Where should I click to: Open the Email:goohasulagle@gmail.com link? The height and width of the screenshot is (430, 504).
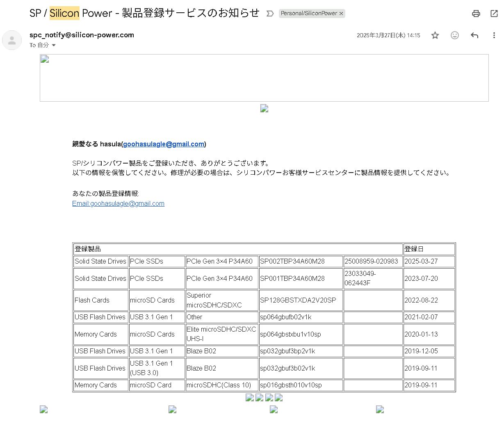click(x=118, y=203)
